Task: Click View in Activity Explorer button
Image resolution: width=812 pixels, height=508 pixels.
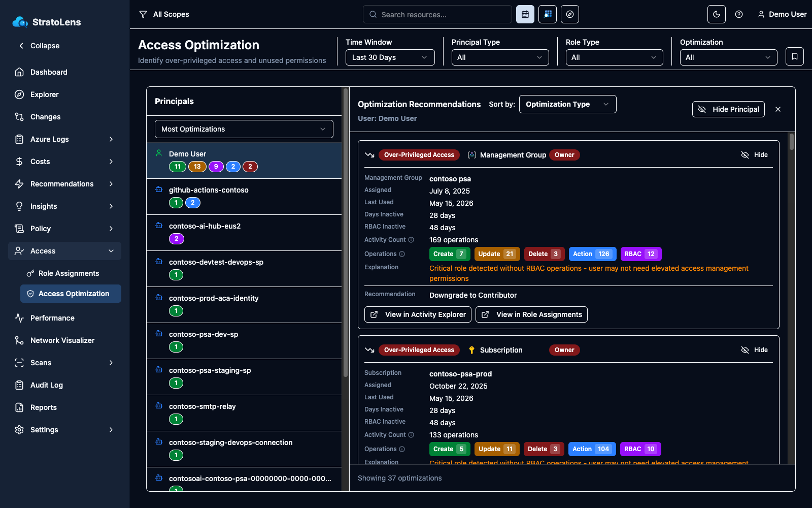Action: click(x=418, y=314)
